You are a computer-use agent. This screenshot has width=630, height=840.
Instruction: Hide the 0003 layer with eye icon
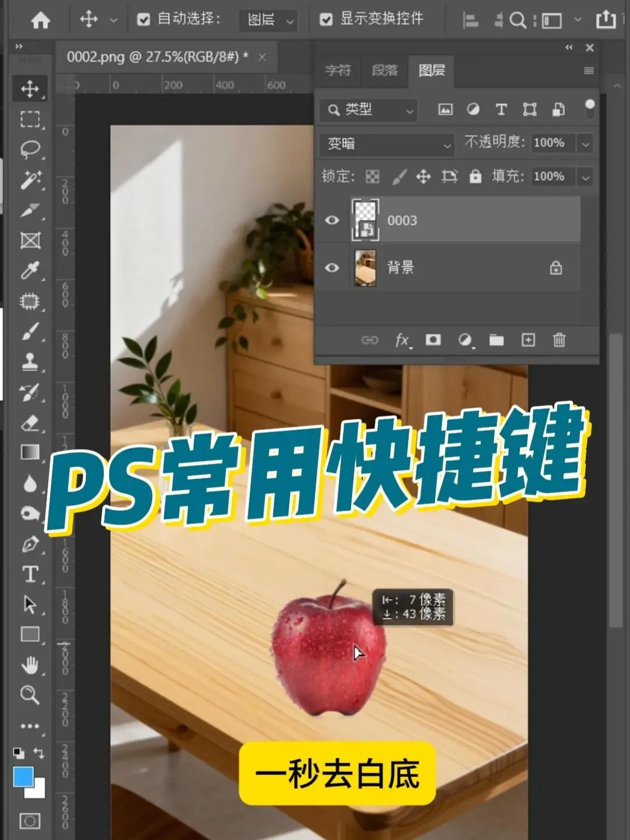(332, 220)
